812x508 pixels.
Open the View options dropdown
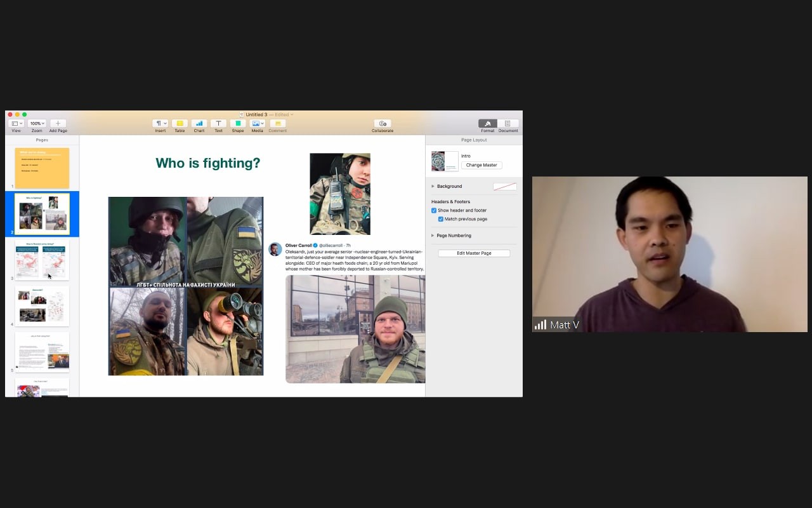(16, 123)
